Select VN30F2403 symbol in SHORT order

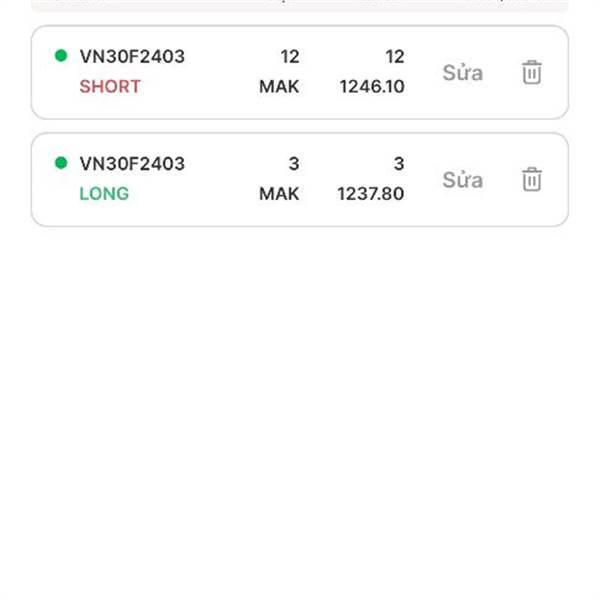tap(132, 57)
